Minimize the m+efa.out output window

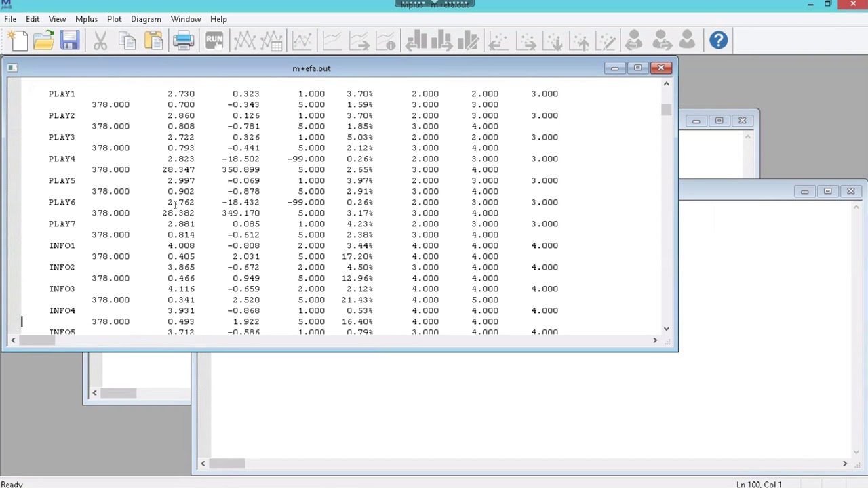coord(614,68)
